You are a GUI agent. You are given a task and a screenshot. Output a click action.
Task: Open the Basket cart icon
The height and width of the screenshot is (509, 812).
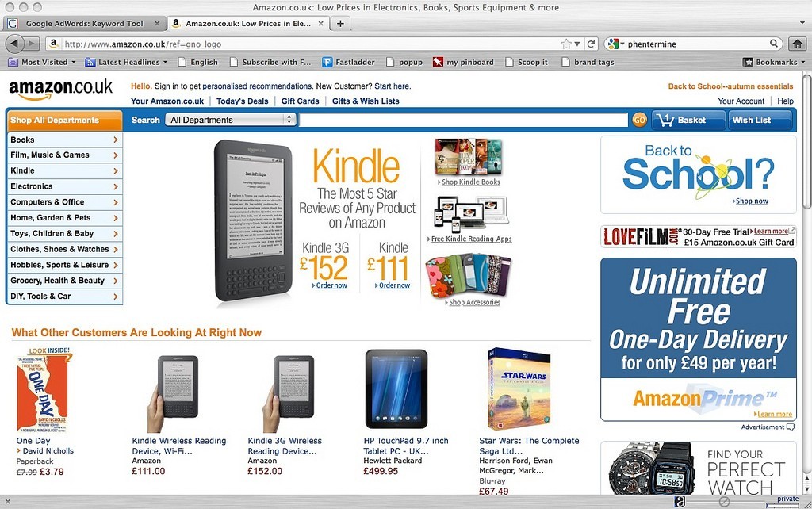tap(688, 120)
